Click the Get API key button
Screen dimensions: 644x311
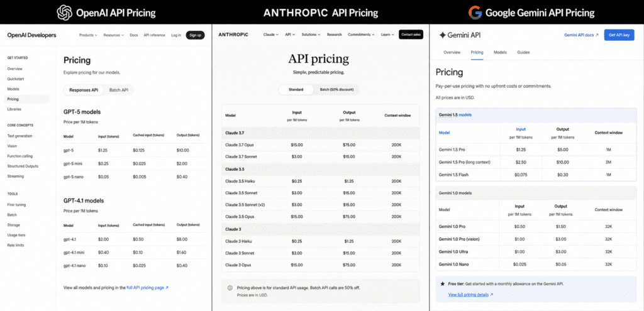click(x=619, y=35)
